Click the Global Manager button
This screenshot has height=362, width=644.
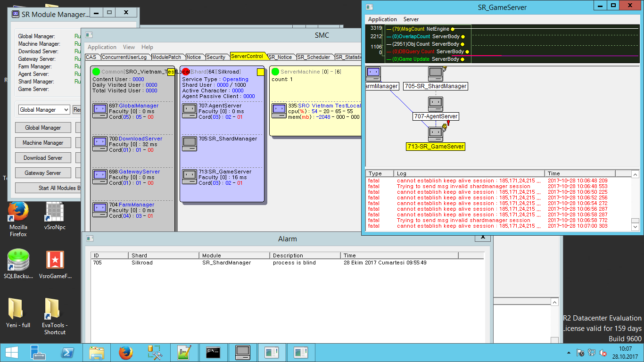[x=43, y=128]
